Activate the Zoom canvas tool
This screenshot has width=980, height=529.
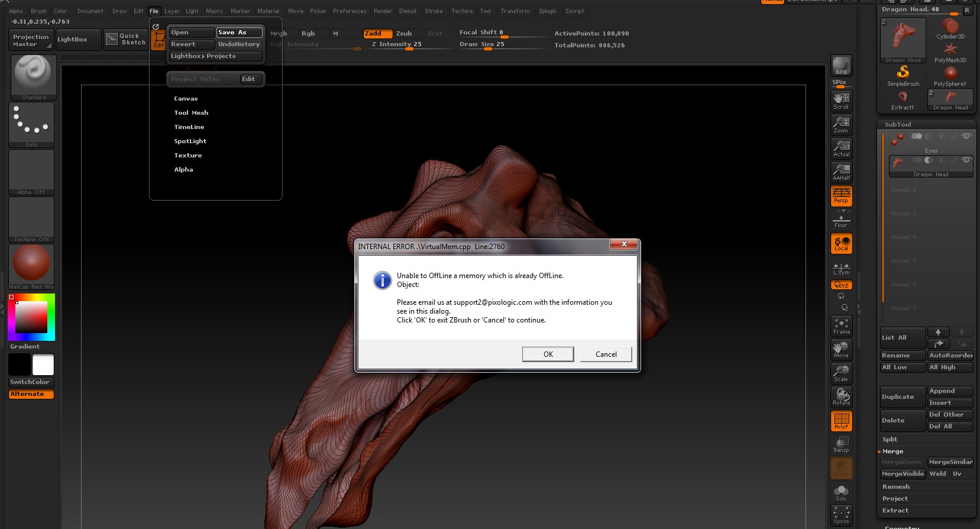841,124
